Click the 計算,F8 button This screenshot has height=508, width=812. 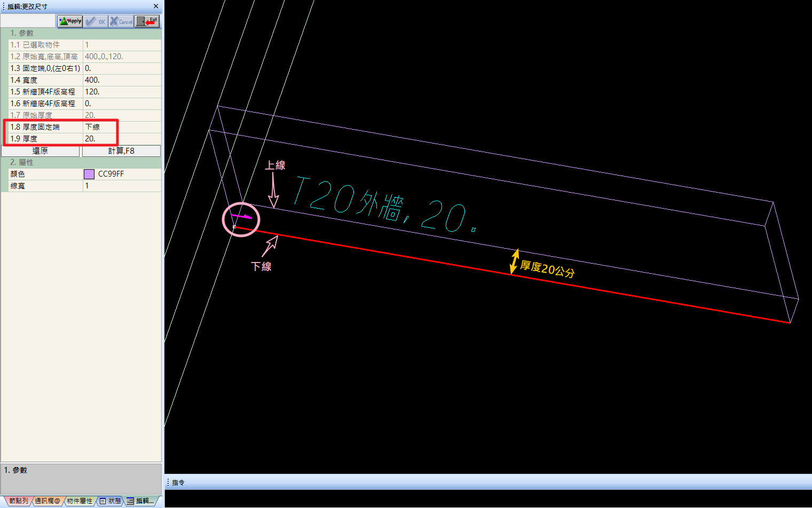[x=121, y=151]
